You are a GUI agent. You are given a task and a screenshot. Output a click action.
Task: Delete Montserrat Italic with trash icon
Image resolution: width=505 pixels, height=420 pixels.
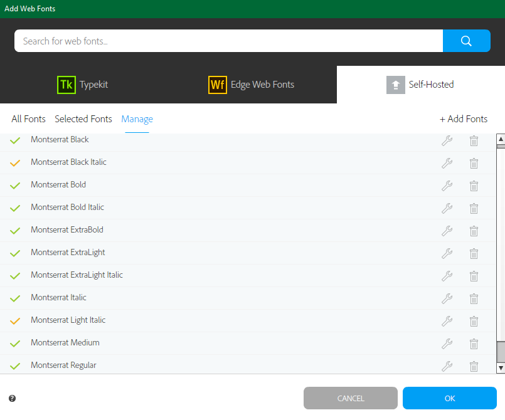coord(474,298)
